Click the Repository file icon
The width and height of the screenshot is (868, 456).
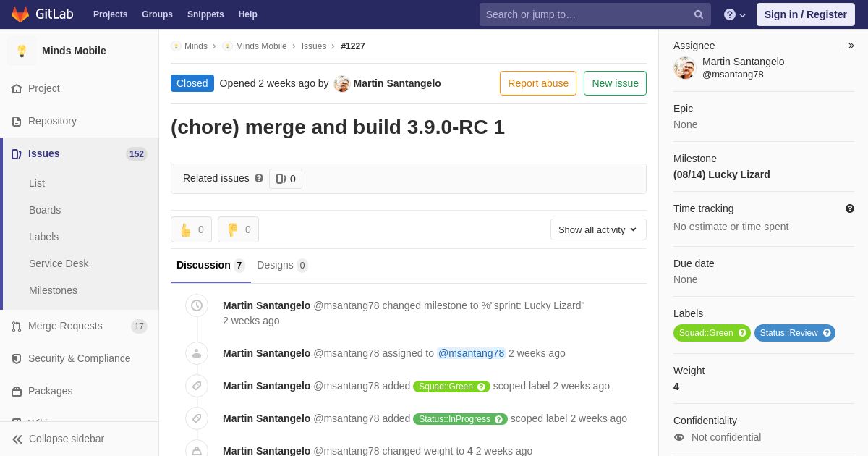point(17,121)
